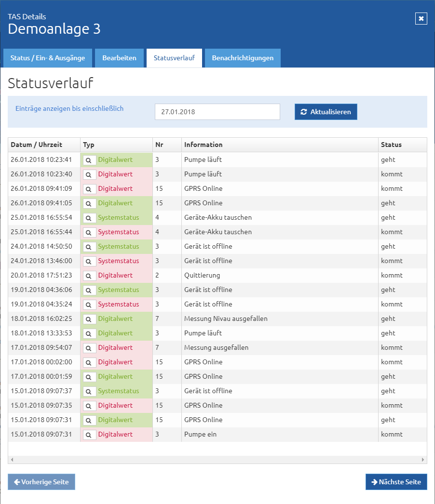Click the Aktualisieren refresh button
435x504 pixels.
tap(326, 112)
